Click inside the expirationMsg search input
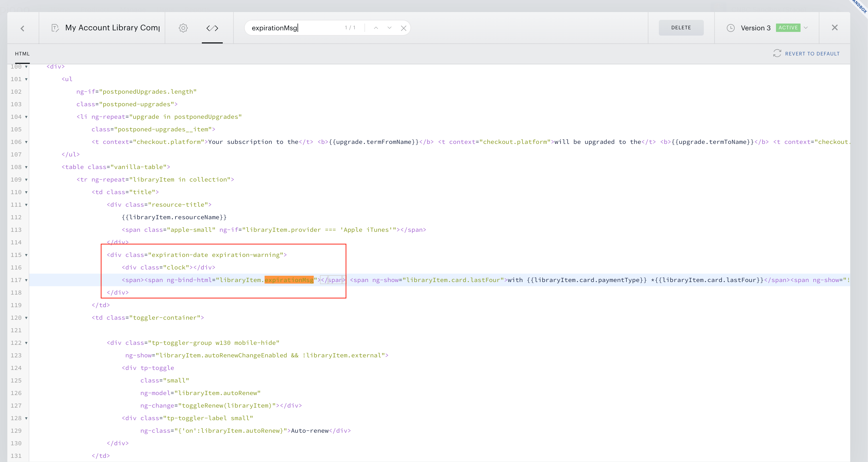Image resolution: width=868 pixels, height=462 pixels. tap(296, 28)
